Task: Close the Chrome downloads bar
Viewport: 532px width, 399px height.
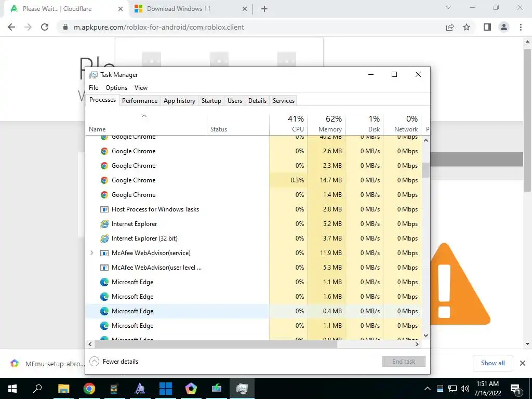Action: (x=523, y=363)
